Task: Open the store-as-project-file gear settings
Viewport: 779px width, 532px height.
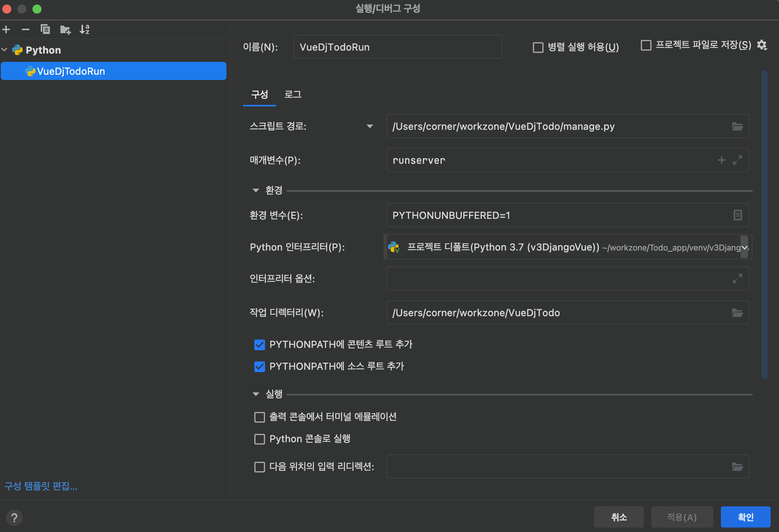Action: (x=762, y=45)
